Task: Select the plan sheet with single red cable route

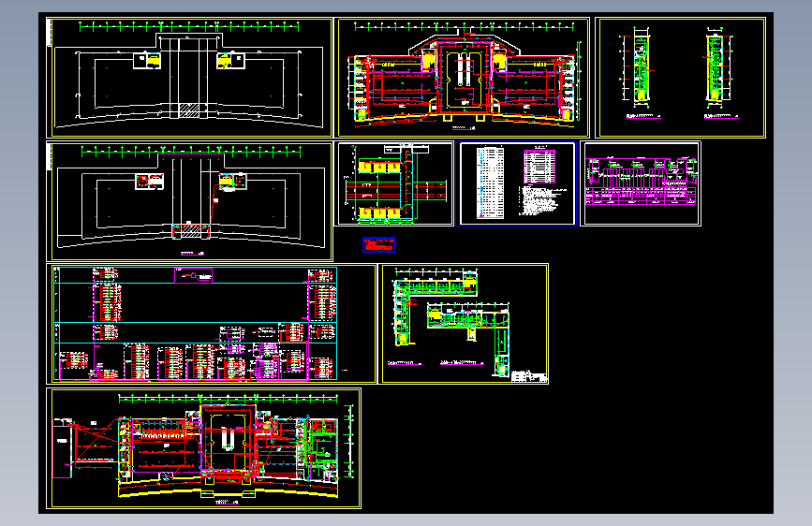Action: 189,202
